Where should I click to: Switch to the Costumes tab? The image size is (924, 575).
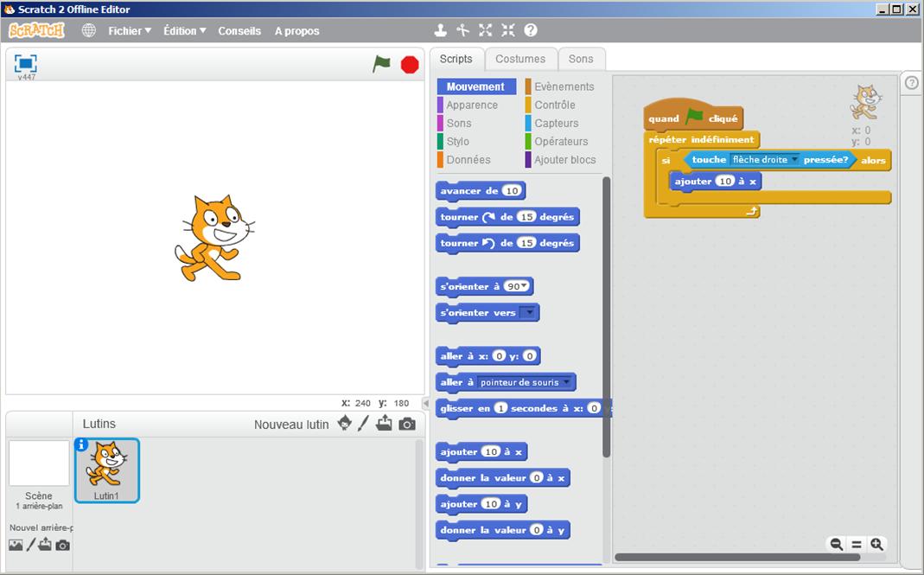click(520, 59)
